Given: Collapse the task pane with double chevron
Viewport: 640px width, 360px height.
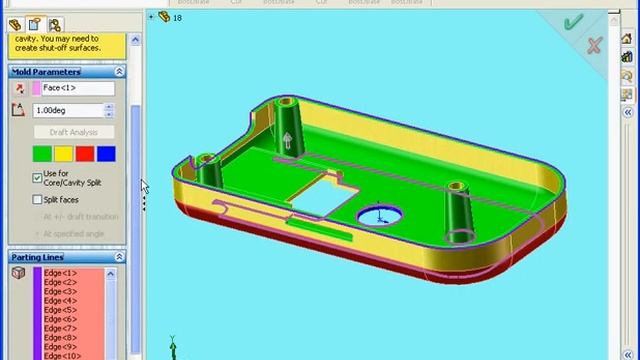Looking at the screenshot, I should pos(628,112).
